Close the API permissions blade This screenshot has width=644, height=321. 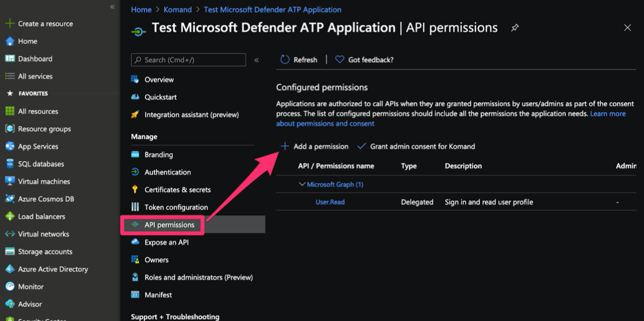pos(627,28)
